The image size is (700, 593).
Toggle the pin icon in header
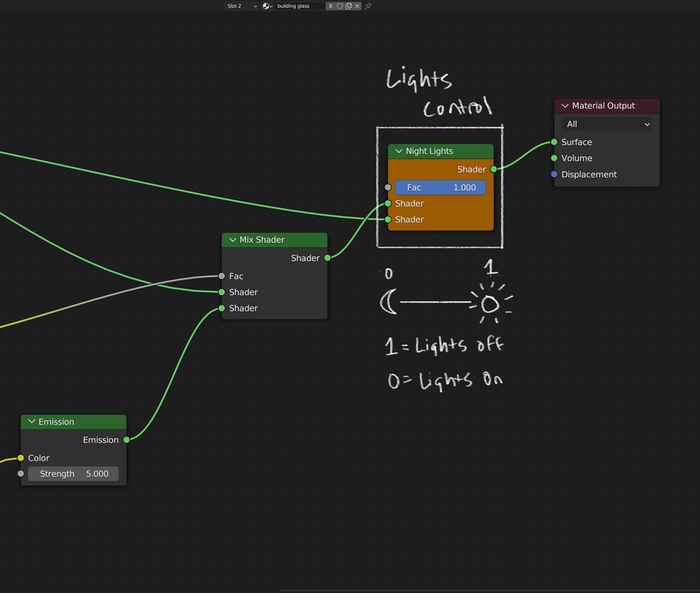368,6
